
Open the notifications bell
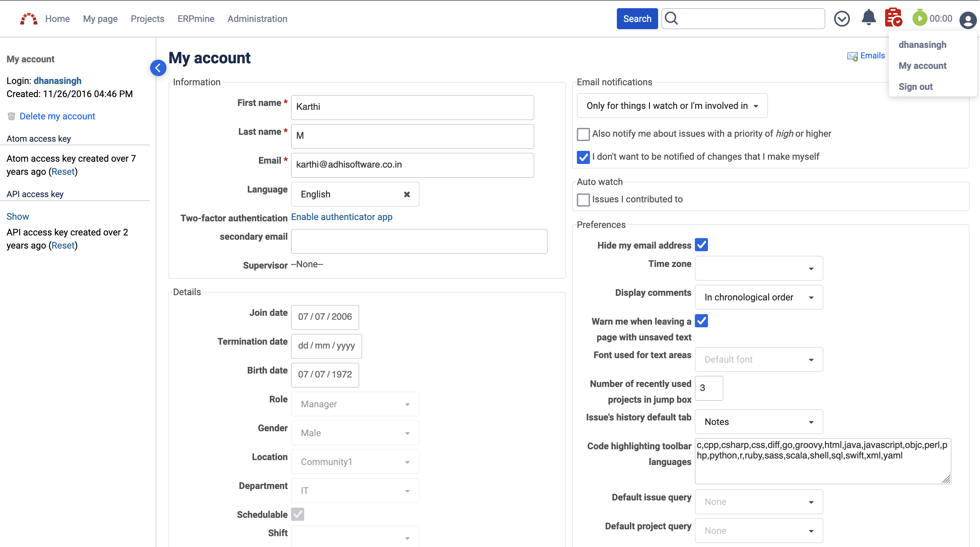click(869, 18)
